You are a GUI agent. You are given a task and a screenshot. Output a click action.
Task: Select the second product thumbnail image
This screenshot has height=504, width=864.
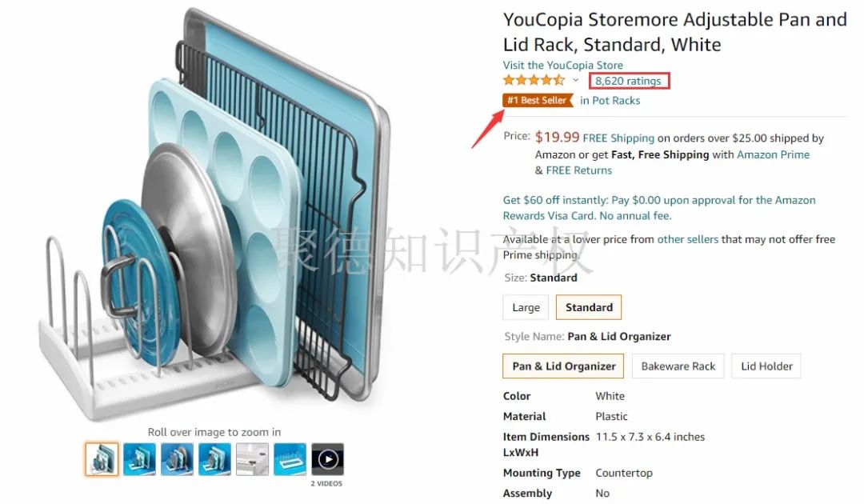tap(139, 459)
